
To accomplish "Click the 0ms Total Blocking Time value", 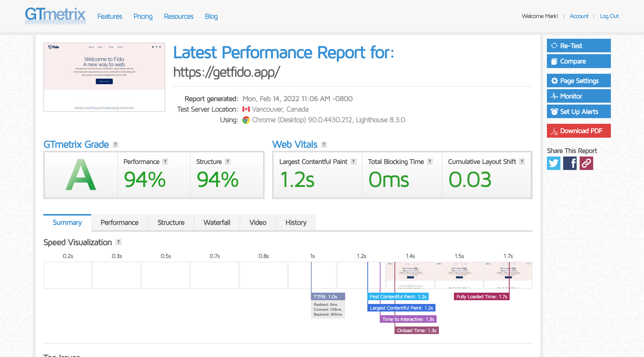I will click(x=389, y=179).
